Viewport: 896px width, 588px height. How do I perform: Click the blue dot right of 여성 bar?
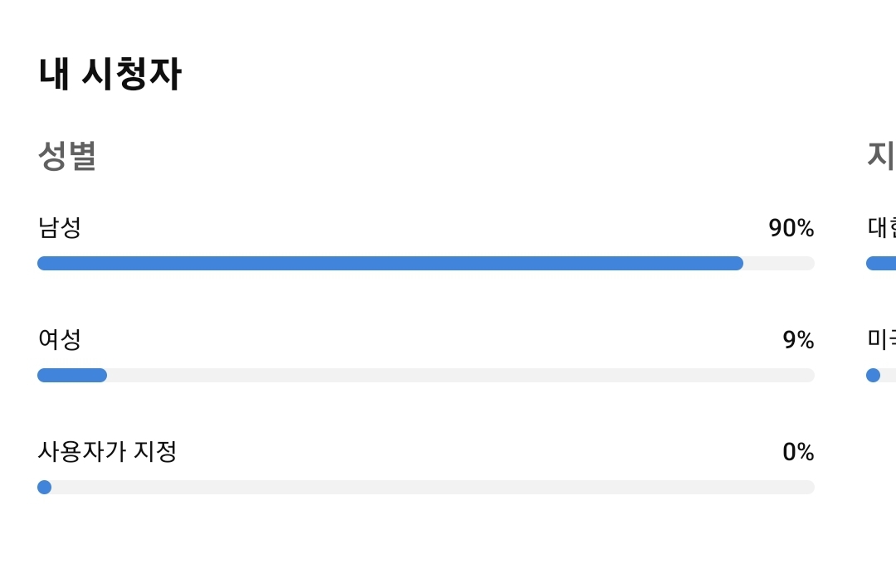click(x=873, y=375)
